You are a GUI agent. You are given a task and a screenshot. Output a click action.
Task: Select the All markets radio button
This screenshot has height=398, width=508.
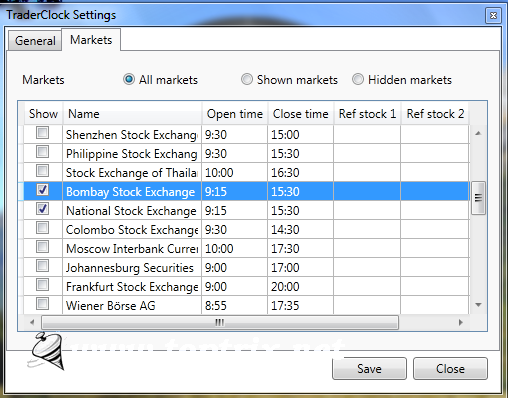coord(129,79)
